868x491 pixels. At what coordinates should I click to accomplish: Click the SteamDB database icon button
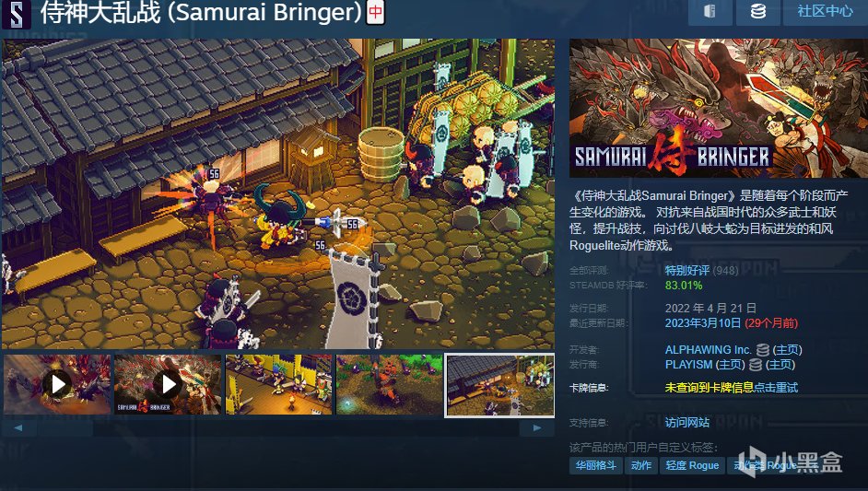pyautogui.click(x=757, y=12)
